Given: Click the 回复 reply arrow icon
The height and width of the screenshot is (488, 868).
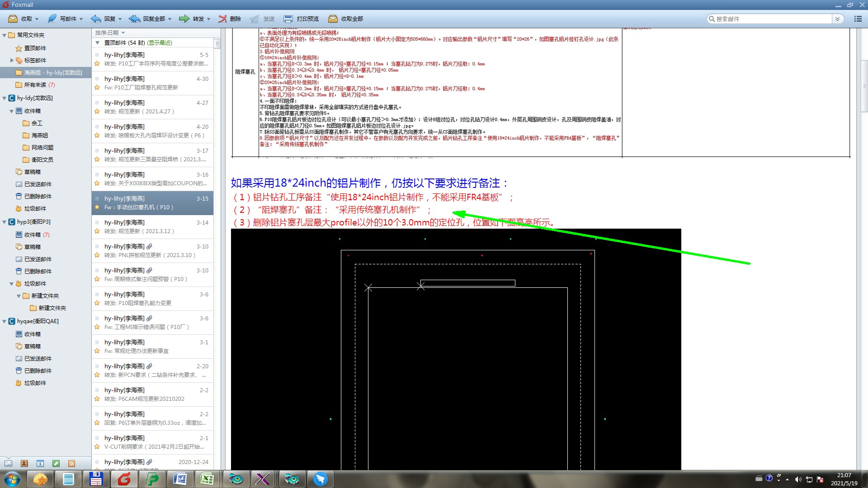Looking at the screenshot, I should click(96, 19).
